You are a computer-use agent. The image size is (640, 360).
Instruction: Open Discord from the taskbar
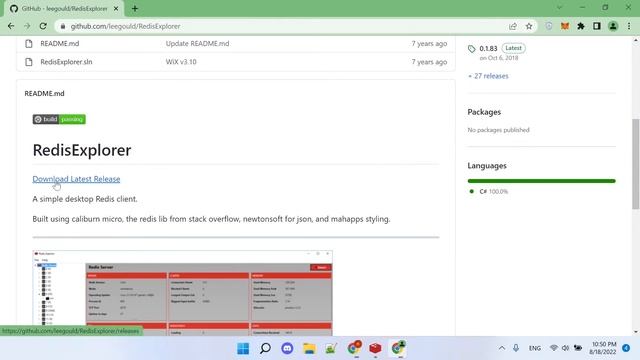(x=287, y=348)
